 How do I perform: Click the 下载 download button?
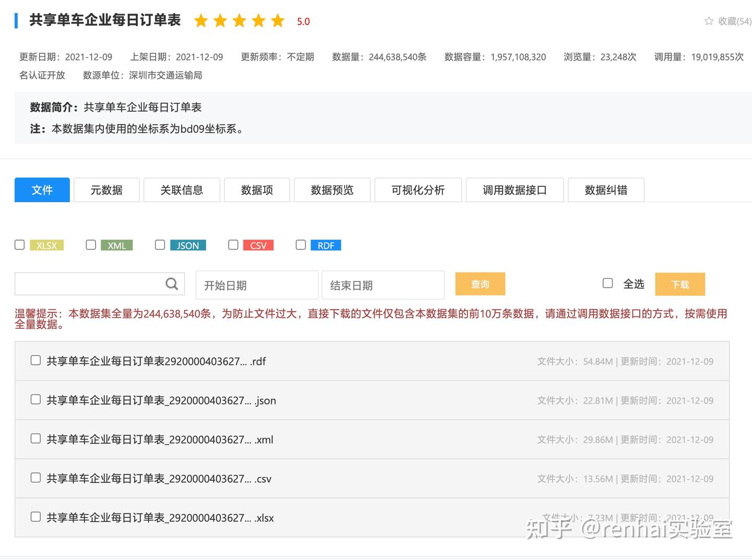click(x=680, y=284)
